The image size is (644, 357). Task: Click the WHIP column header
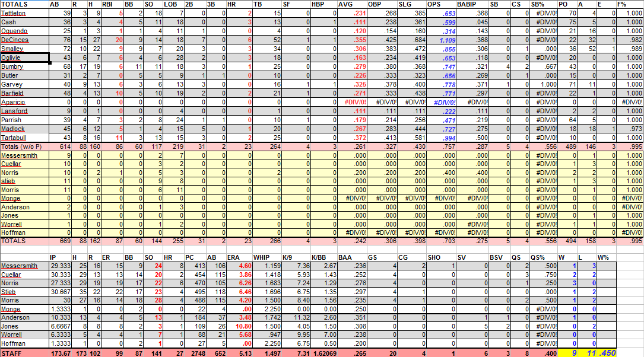click(267, 258)
